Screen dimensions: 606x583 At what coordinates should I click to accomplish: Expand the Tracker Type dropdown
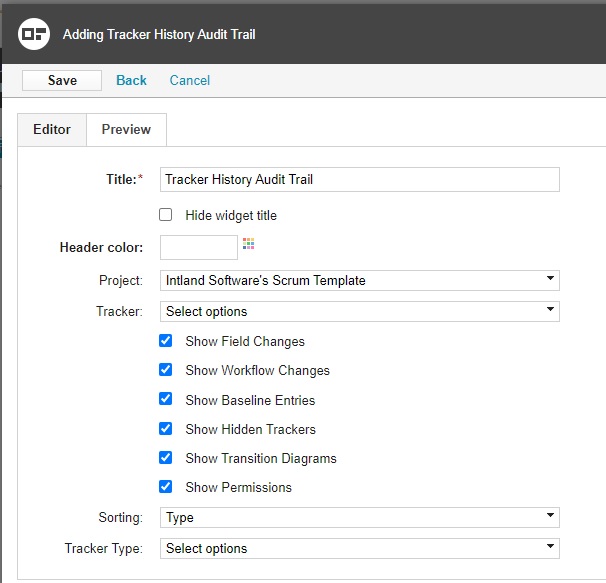(360, 548)
